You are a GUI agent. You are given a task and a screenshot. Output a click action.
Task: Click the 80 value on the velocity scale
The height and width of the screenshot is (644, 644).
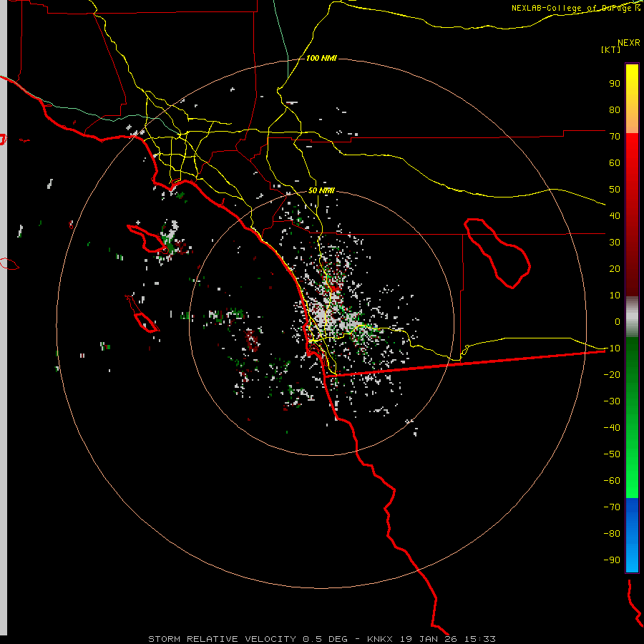[615, 109]
